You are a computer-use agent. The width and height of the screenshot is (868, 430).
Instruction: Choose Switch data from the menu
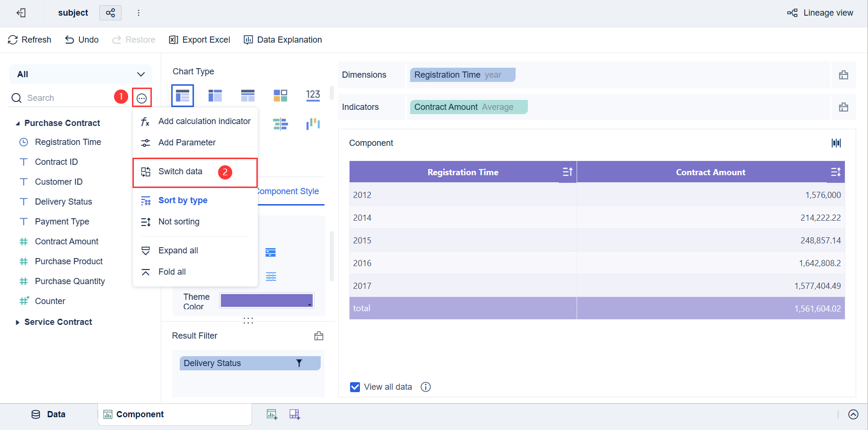point(180,171)
